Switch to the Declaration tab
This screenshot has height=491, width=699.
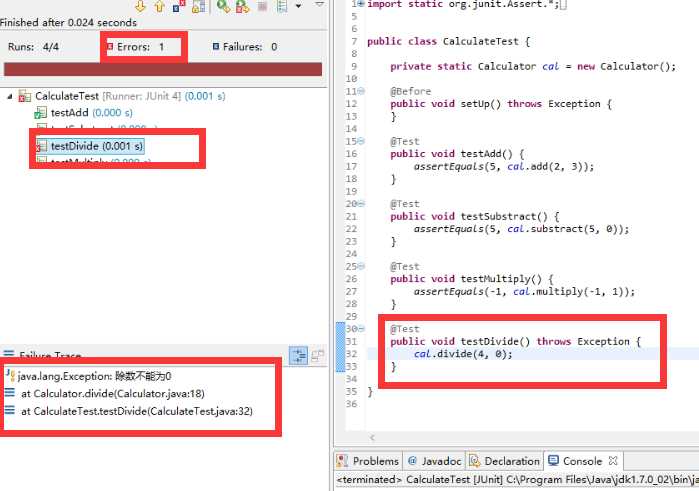pyautogui.click(x=505, y=461)
